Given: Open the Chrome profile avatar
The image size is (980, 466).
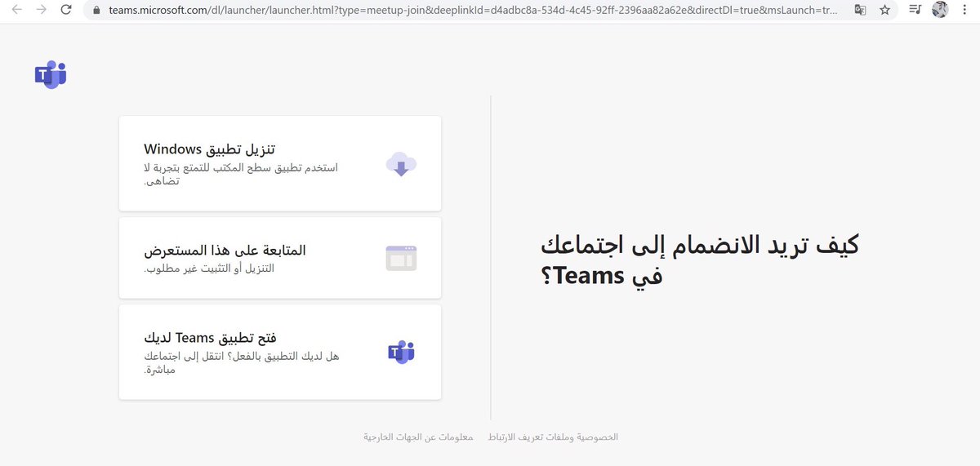Looking at the screenshot, I should point(940,10).
